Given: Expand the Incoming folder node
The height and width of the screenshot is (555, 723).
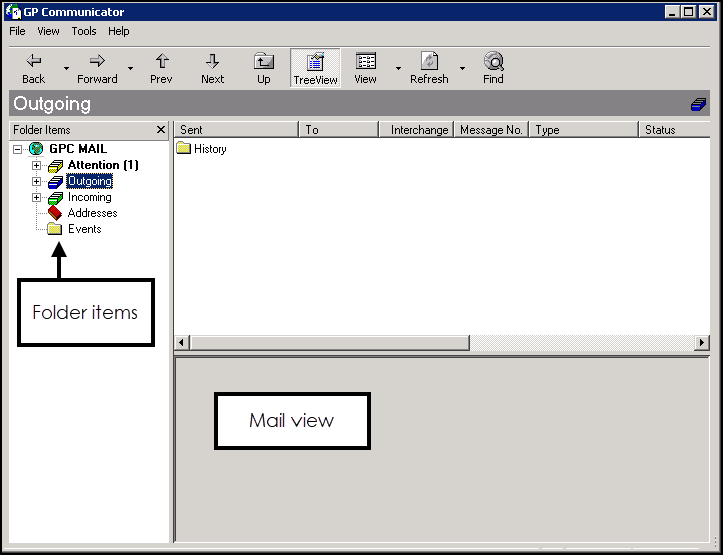Looking at the screenshot, I should click(36, 197).
